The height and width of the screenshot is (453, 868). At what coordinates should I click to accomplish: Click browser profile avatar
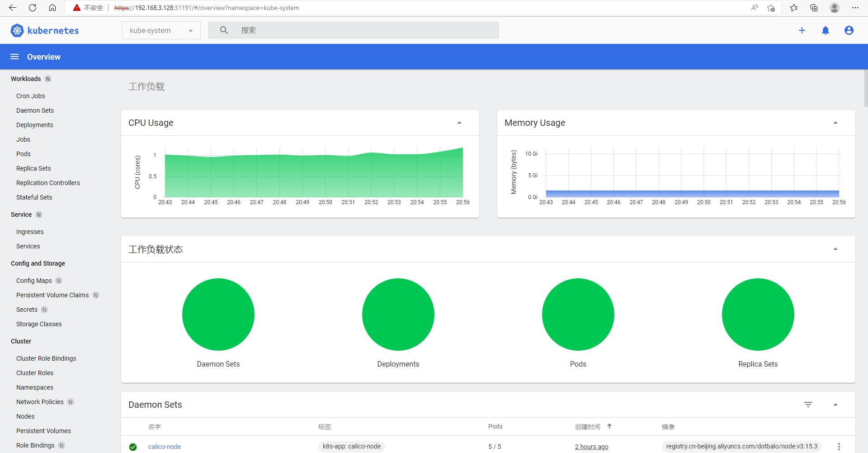tap(835, 8)
